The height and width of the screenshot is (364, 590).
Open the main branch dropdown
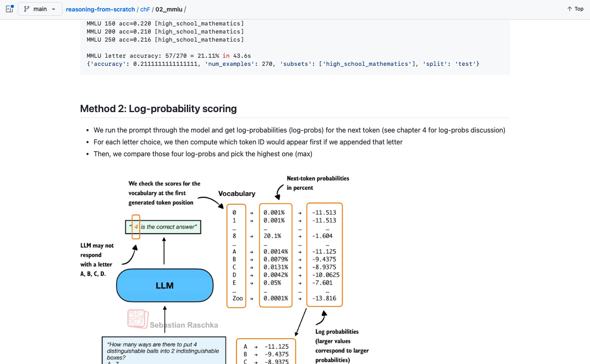click(40, 8)
